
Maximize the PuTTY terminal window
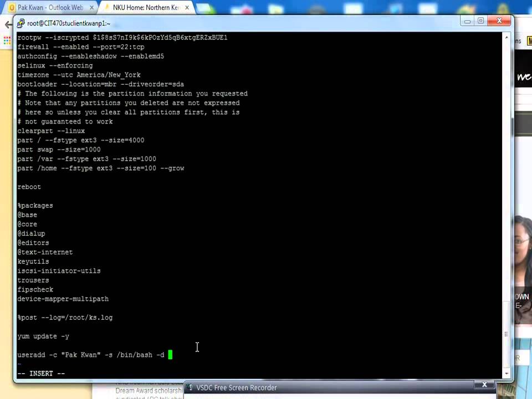pos(481,21)
